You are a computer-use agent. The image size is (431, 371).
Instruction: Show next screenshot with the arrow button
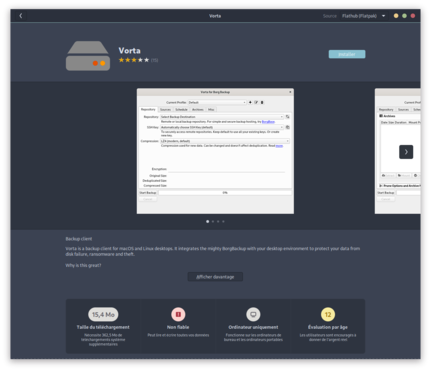tap(406, 152)
